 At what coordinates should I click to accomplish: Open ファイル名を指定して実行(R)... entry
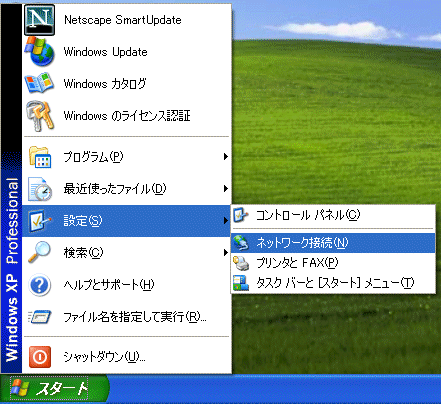point(127,317)
